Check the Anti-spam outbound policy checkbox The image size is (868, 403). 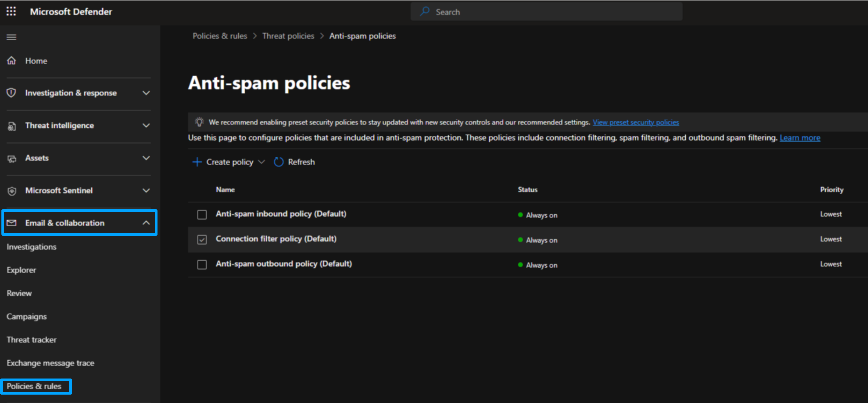click(202, 264)
